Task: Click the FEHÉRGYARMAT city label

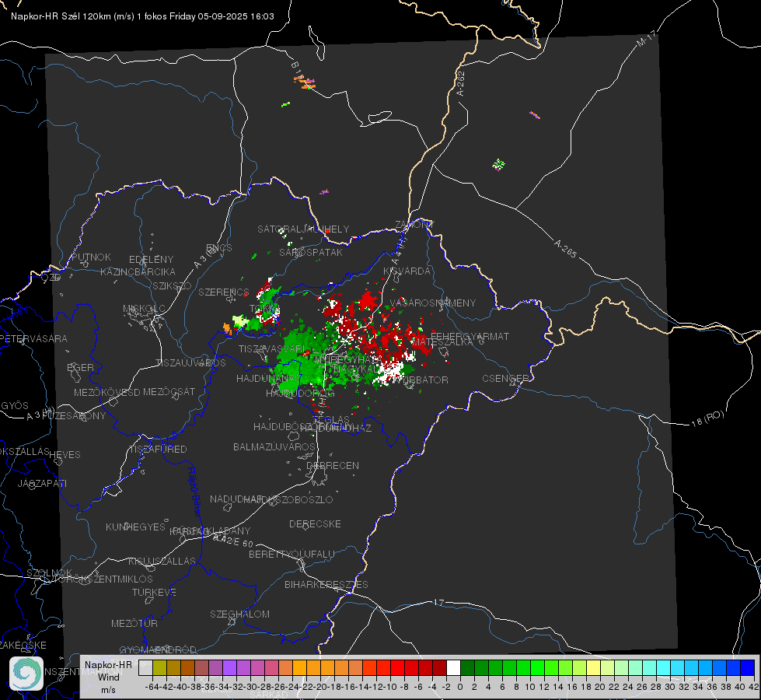Action: coord(470,336)
